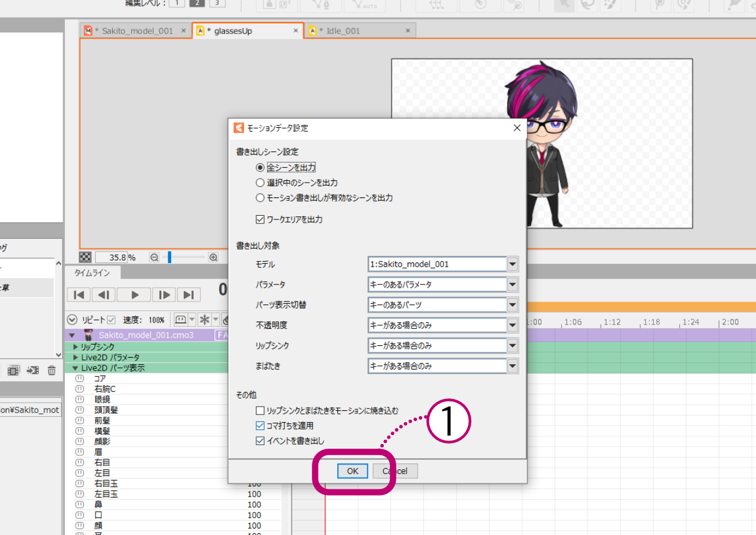The width and height of the screenshot is (756, 535).
Task: Enable リップシンクとまばたきをモーションに焼き込む checkbox
Action: pyautogui.click(x=260, y=410)
